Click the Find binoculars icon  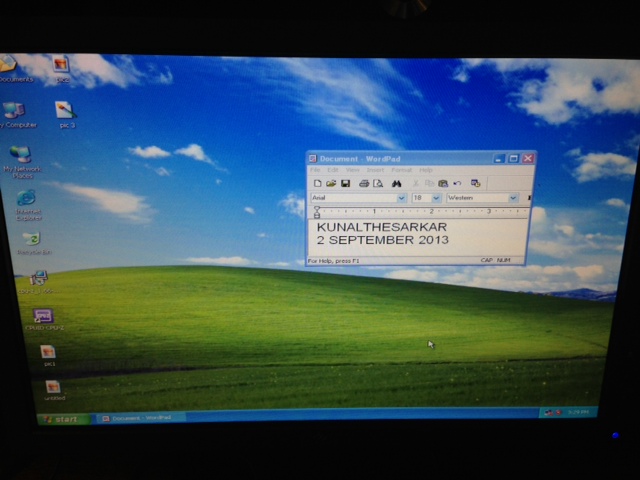click(396, 184)
